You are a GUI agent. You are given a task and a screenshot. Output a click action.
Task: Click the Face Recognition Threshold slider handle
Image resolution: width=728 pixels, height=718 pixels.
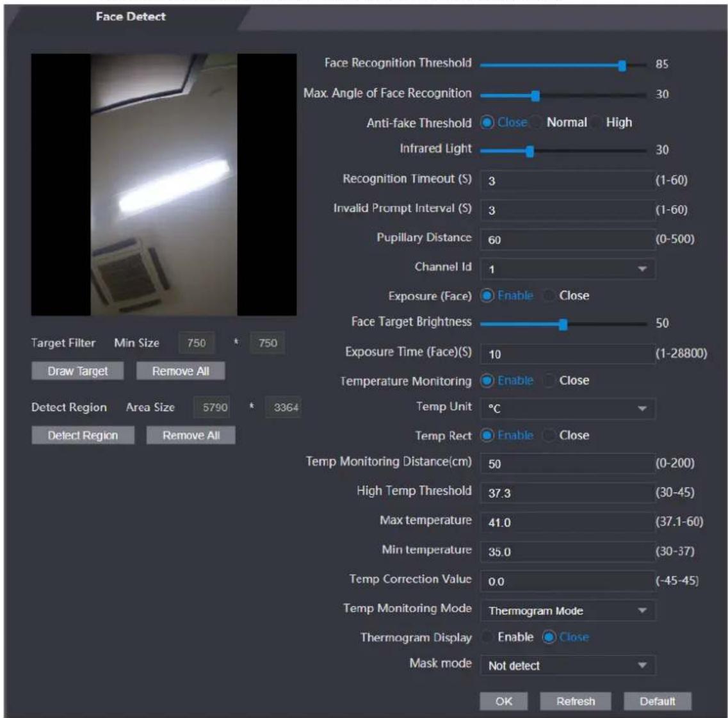click(x=622, y=65)
